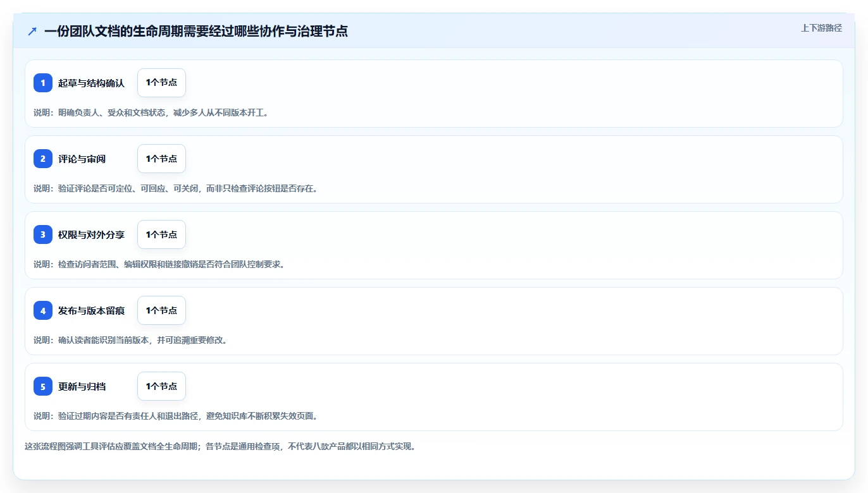
Task: Click step badge 3 for 权限与对外分享
Action: tap(43, 234)
